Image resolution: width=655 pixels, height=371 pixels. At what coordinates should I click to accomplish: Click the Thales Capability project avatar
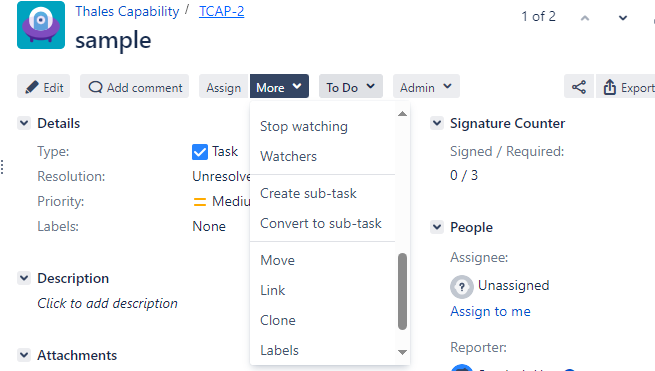pyautogui.click(x=41, y=25)
